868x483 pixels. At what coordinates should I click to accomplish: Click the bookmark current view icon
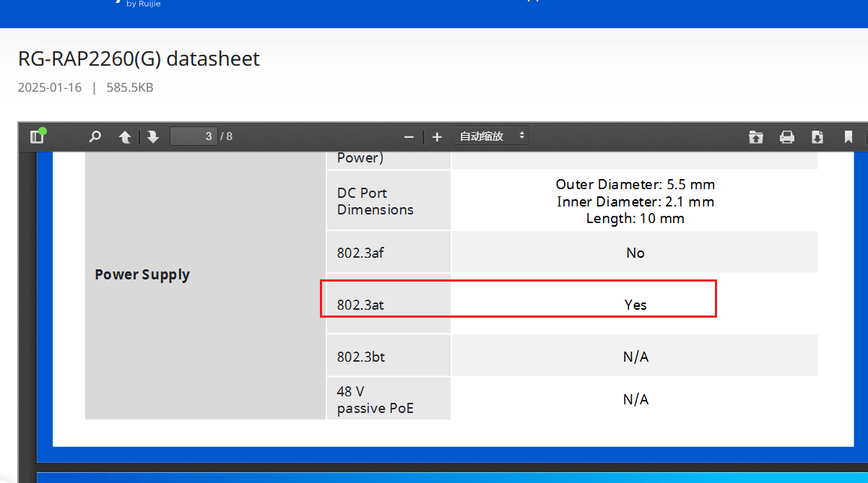click(849, 136)
